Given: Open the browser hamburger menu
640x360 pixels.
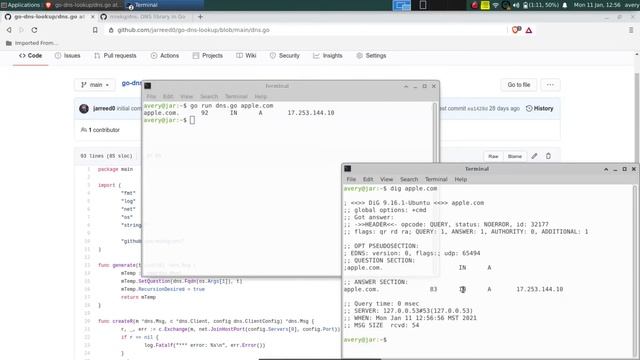Looking at the screenshot, I should pyautogui.click(x=631, y=30).
